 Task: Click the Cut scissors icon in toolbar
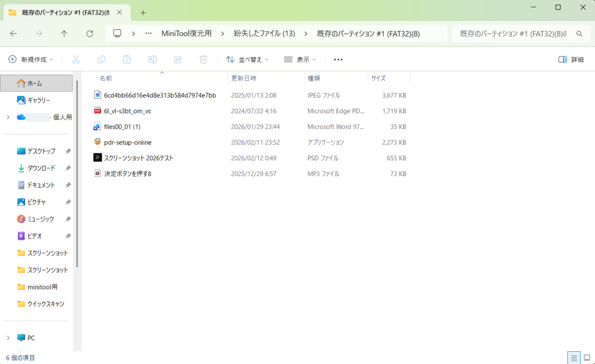click(x=76, y=59)
